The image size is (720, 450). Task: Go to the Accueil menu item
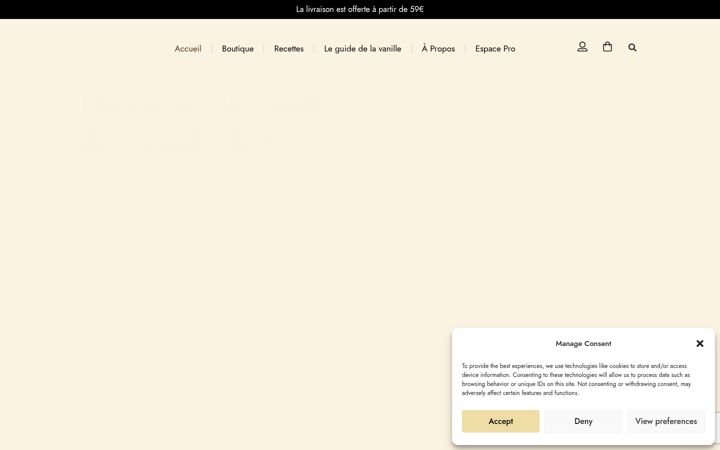pos(188,49)
